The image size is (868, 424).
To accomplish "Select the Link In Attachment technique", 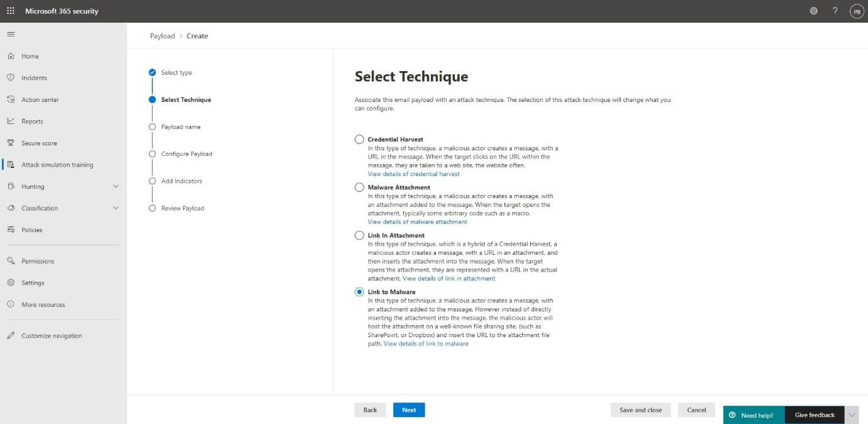I will (359, 235).
